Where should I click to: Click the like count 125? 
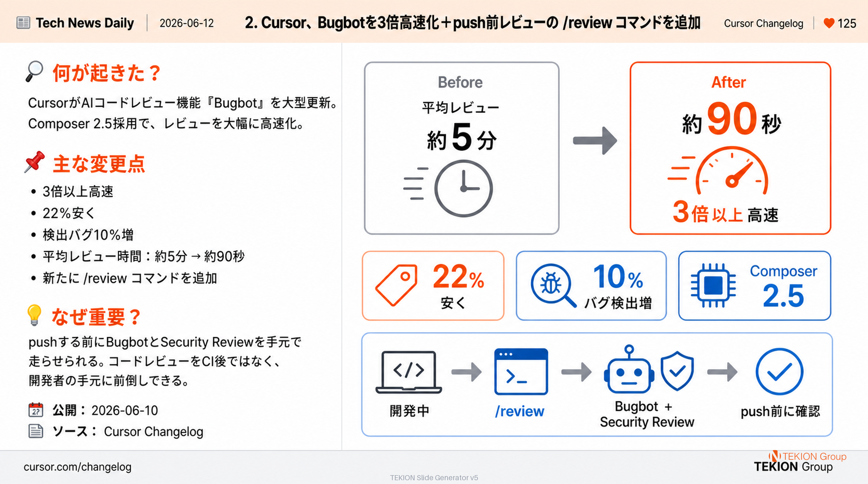[x=847, y=23]
